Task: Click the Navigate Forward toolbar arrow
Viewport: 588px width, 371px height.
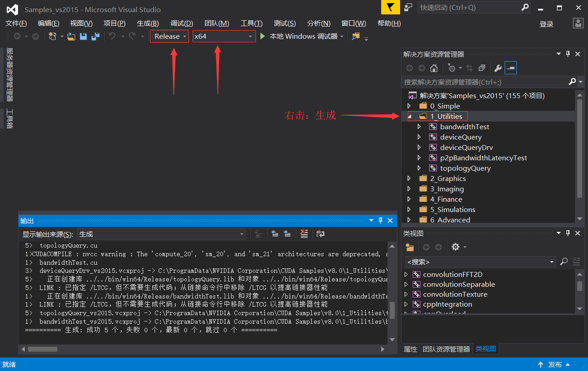Action: tap(36, 36)
